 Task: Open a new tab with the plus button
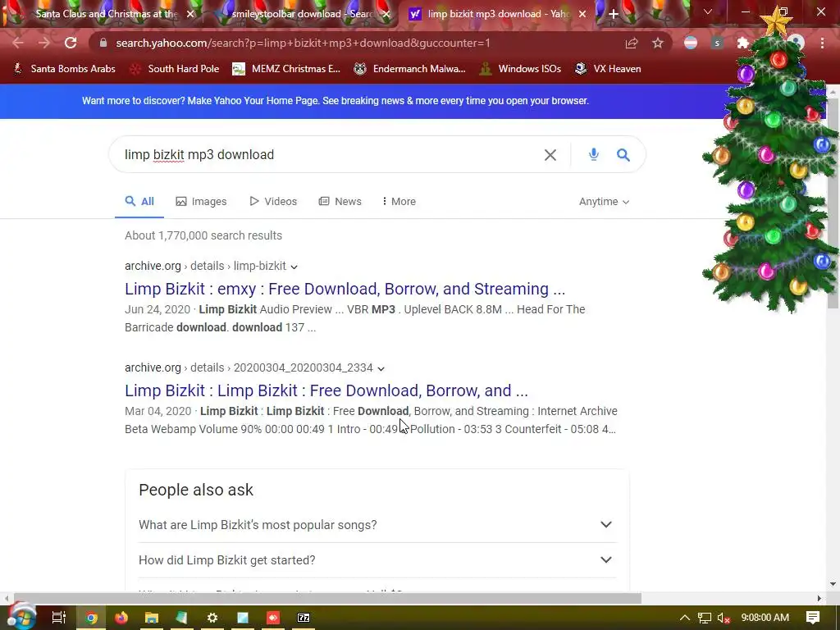tap(614, 14)
